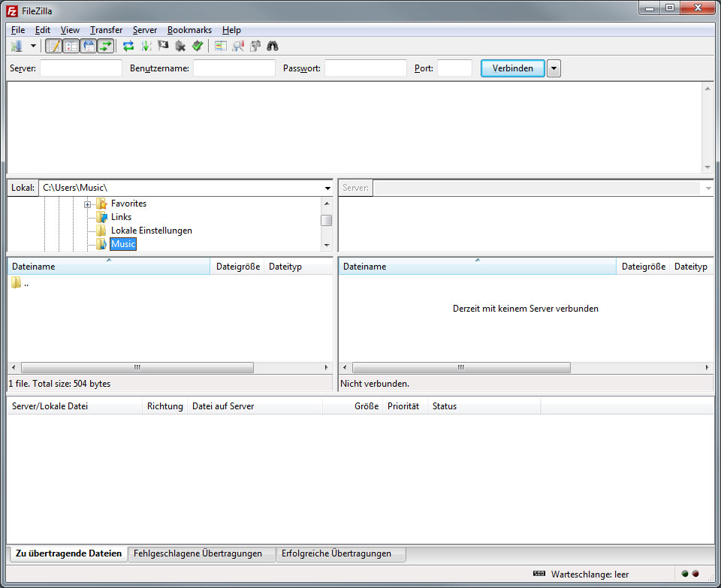The height and width of the screenshot is (588, 721).
Task: Click the Verbinden button
Action: (x=513, y=68)
